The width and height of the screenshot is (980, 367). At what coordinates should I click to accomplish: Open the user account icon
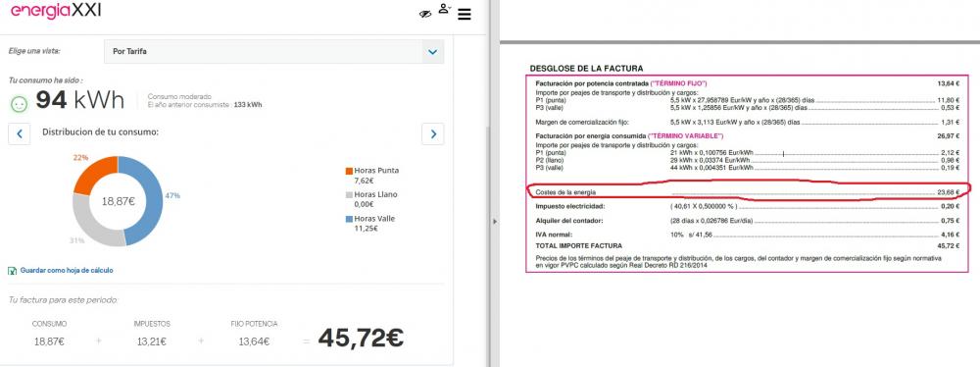click(444, 9)
